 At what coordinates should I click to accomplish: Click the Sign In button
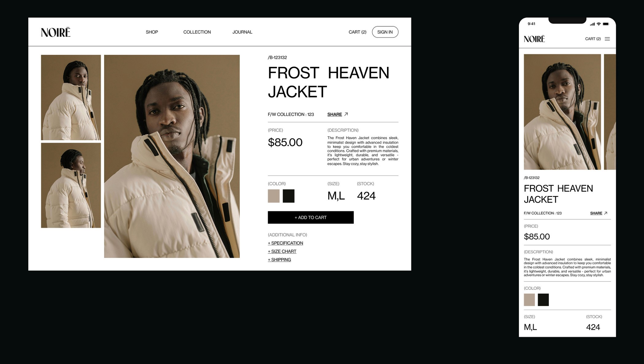click(385, 32)
